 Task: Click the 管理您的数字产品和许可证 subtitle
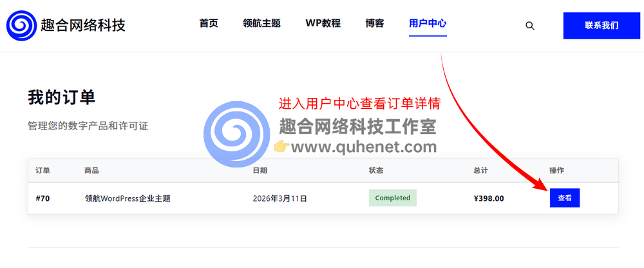click(x=88, y=126)
